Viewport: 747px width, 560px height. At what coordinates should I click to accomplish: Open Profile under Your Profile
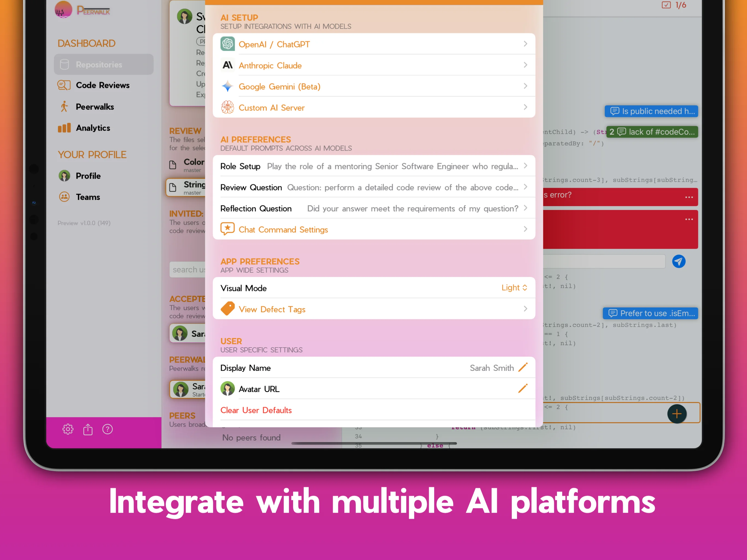tap(88, 176)
